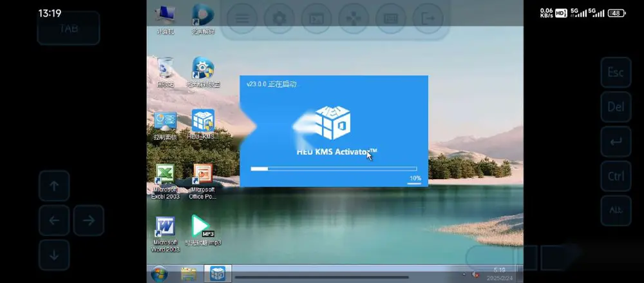Open Microsoft Office PowerPoint shortcut
Image resolution: width=644 pixels, height=283 pixels.
click(202, 182)
